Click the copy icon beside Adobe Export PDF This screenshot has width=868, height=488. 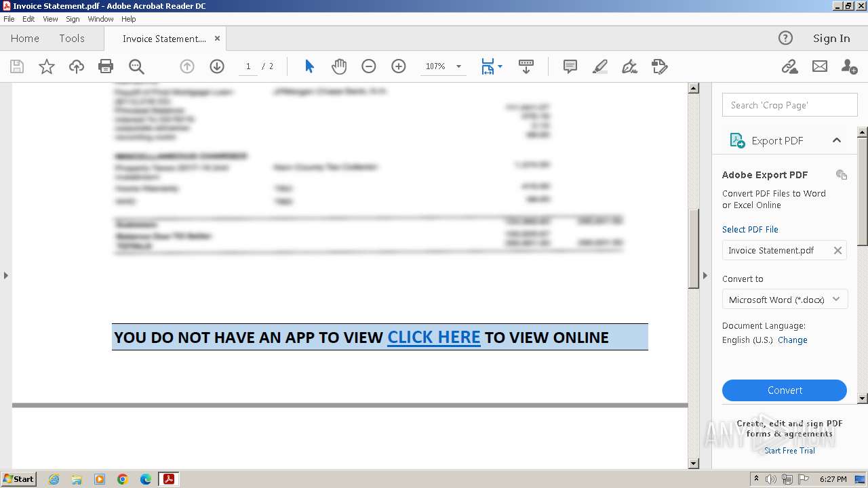click(842, 174)
